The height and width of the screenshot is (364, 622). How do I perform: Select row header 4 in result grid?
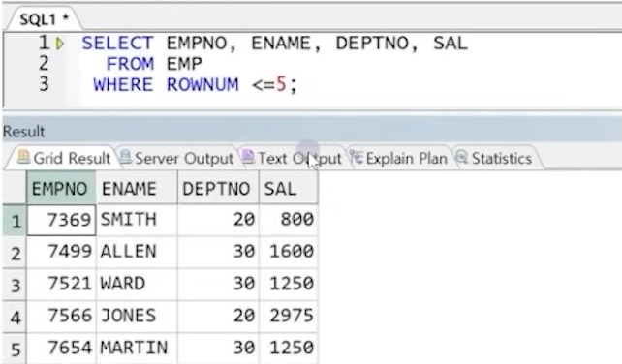point(15,317)
